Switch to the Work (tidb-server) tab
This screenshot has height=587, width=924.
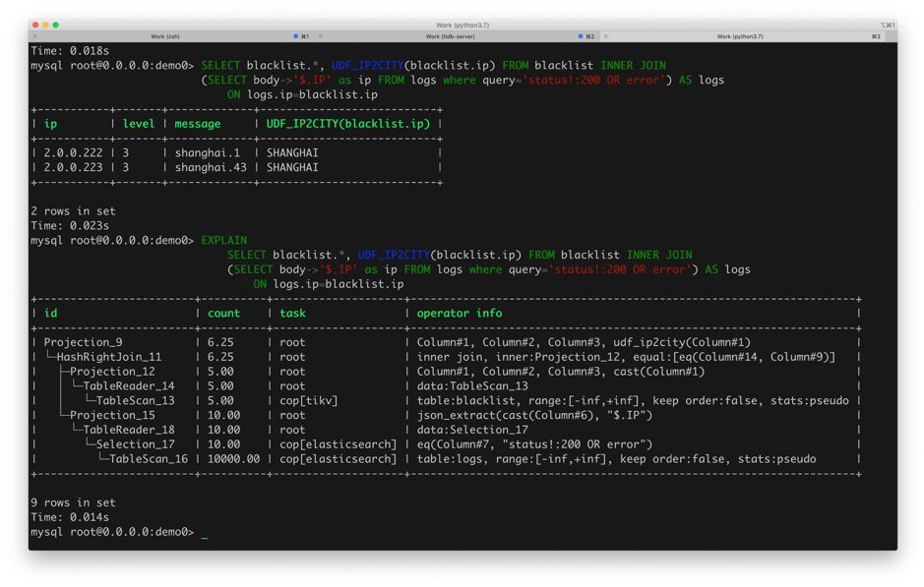[x=451, y=36]
